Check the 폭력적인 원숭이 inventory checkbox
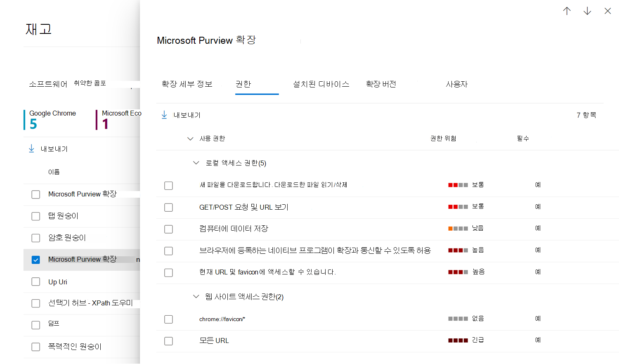 point(36,347)
